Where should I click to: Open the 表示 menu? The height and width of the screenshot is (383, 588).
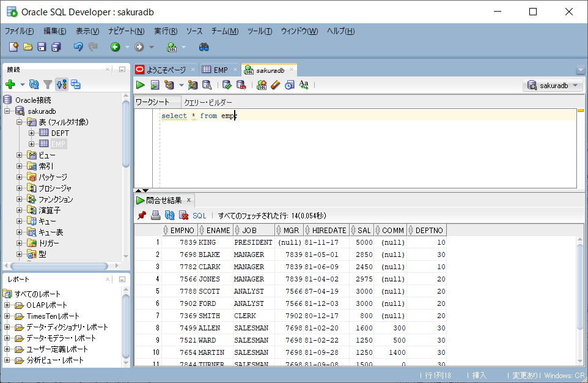pyautogui.click(x=87, y=31)
